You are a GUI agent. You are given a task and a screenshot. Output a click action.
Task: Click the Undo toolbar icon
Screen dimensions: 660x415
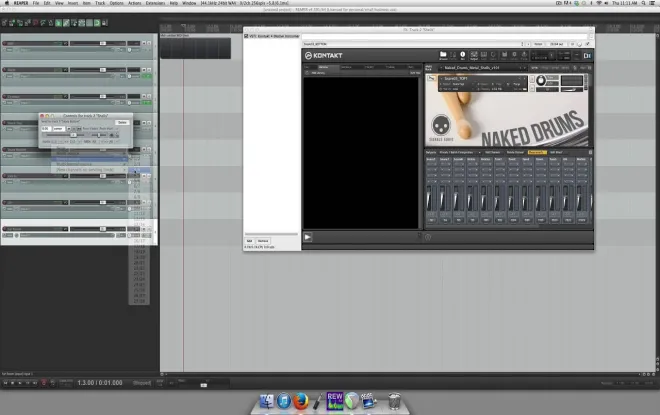pyautogui.click(x=35, y=23)
